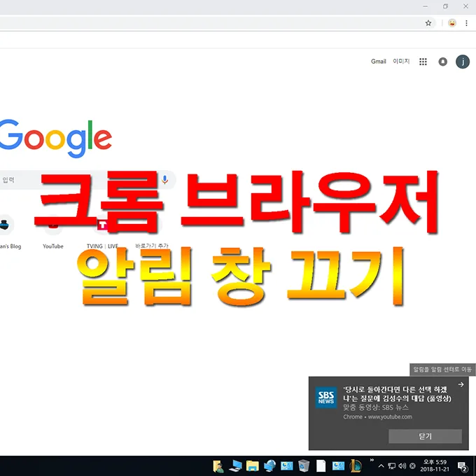Viewport: 476px width, 476px height.
Task: Click the 'Chrome • www.youtube.com' notification source
Action: coord(377,416)
